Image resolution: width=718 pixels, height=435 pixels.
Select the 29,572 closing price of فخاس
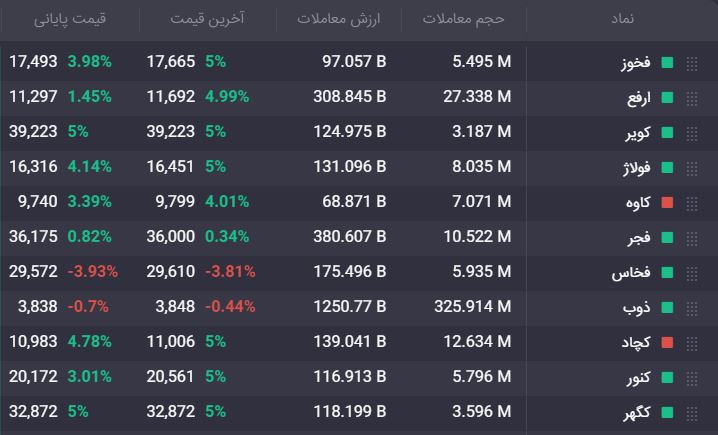[x=33, y=272]
